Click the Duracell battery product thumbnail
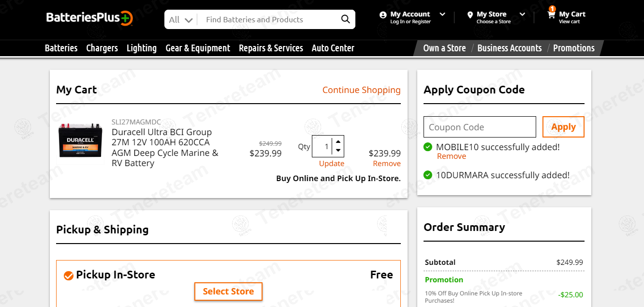Image resolution: width=644 pixels, height=307 pixels. [x=80, y=141]
